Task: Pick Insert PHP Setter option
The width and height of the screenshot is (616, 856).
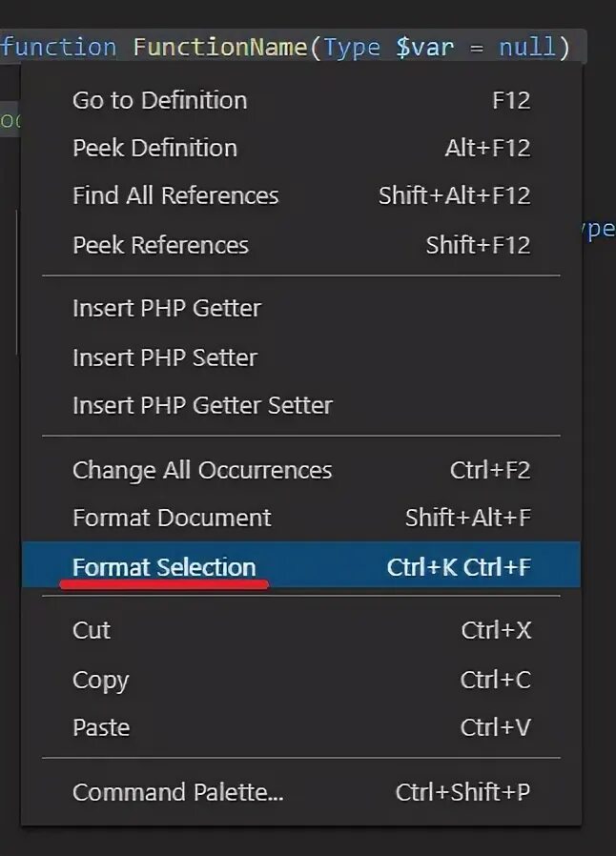Action: tap(165, 357)
